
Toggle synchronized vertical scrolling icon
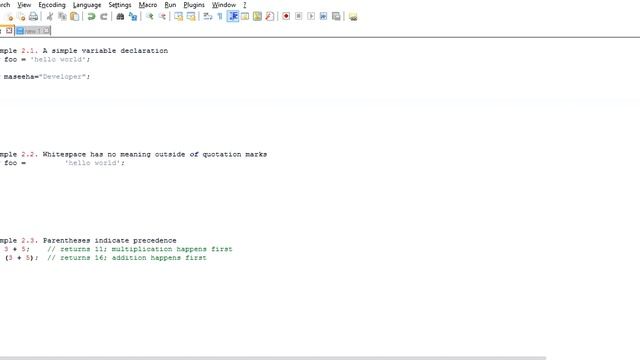[x=178, y=17]
